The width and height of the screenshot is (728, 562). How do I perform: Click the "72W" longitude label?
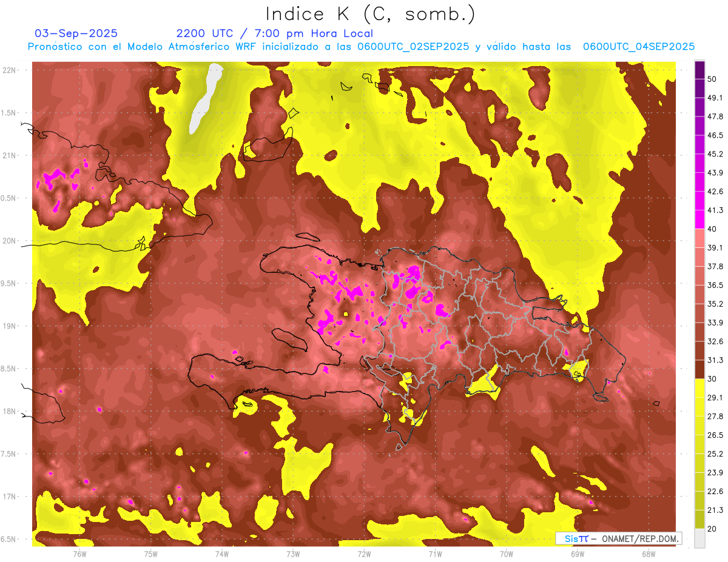coord(364,554)
